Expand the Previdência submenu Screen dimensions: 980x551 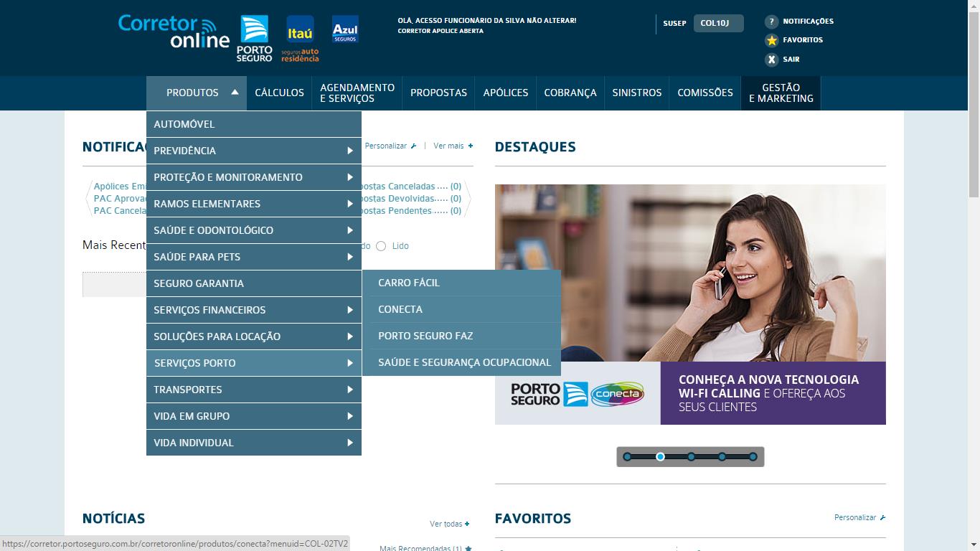[349, 151]
